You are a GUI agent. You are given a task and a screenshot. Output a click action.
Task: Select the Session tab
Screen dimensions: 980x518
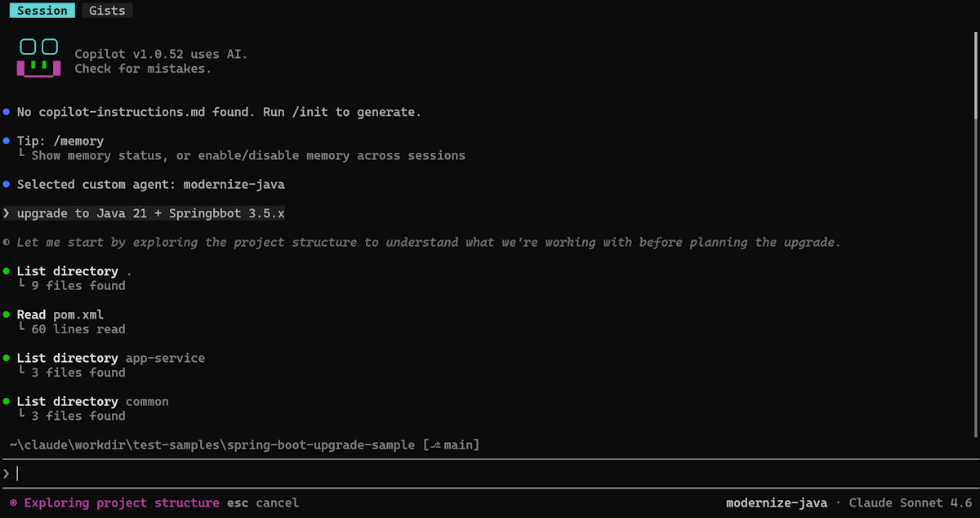[x=42, y=11]
